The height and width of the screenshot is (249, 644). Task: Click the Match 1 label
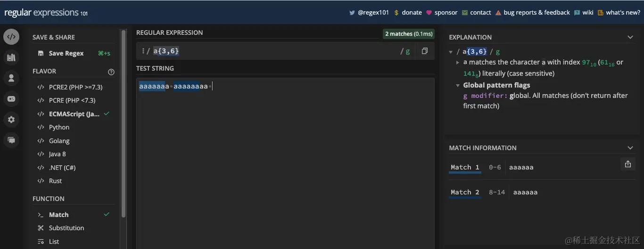[465, 167]
